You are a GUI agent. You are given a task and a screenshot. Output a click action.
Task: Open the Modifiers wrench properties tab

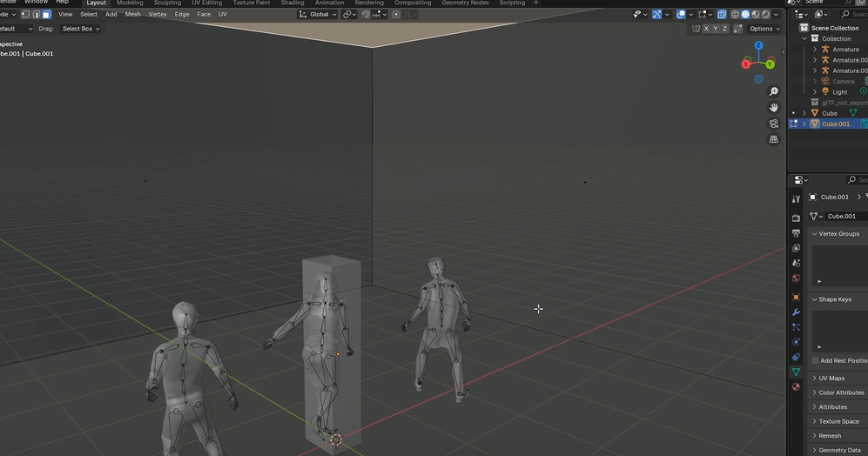click(x=796, y=312)
